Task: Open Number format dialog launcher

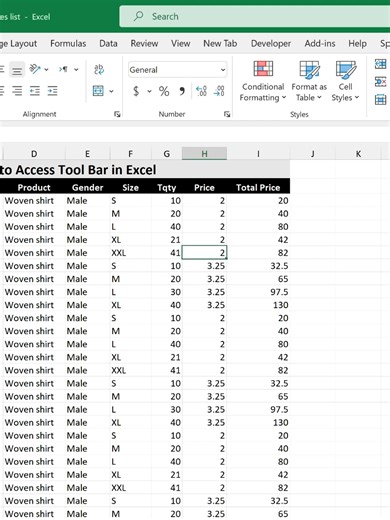Action: (227, 114)
